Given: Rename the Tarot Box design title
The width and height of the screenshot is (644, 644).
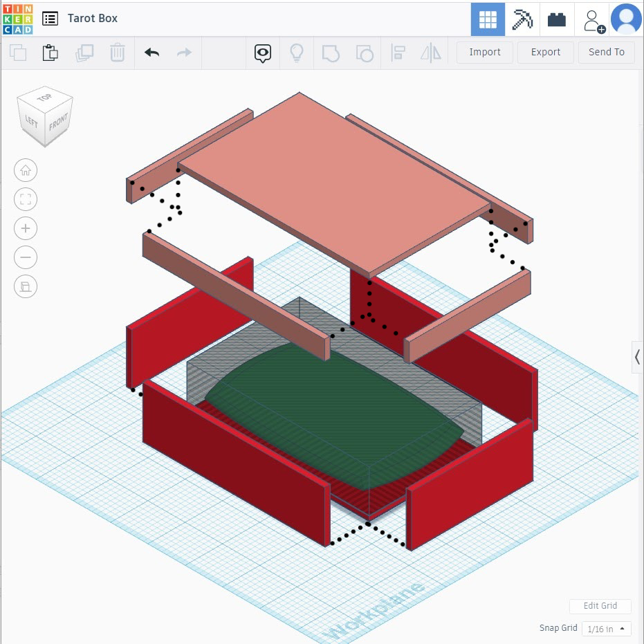Looking at the screenshot, I should click(93, 19).
